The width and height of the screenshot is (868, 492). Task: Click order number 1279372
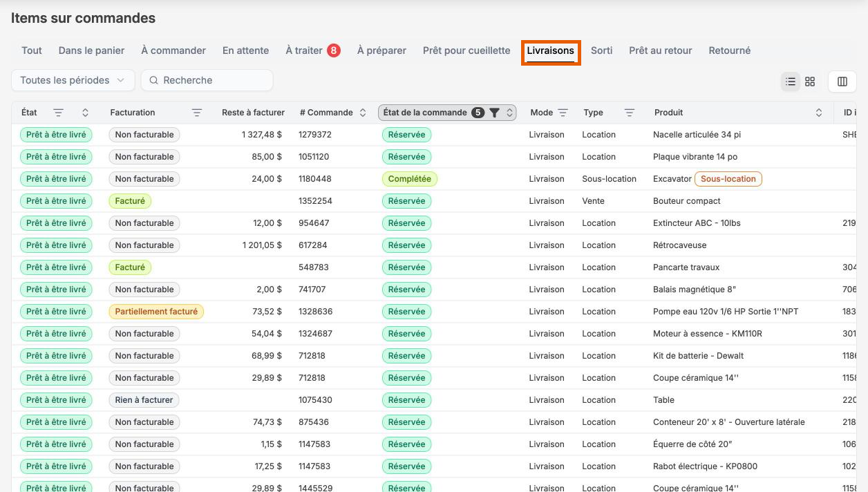[315, 135]
